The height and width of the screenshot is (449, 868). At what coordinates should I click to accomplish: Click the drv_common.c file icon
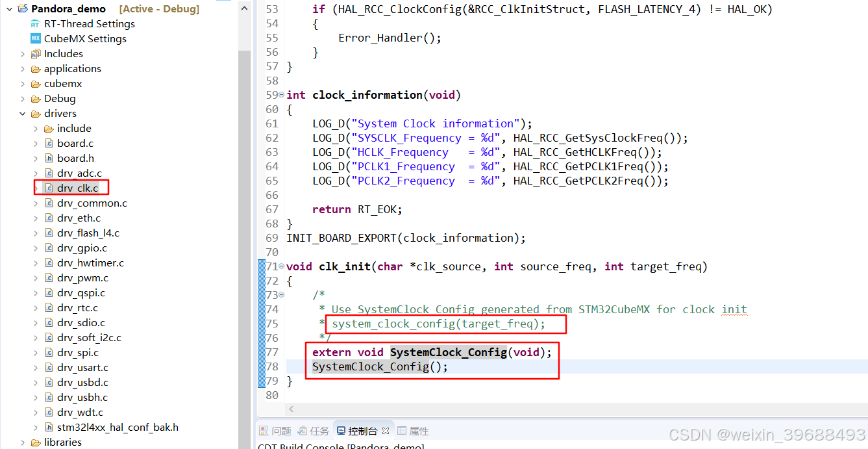pyautogui.click(x=49, y=203)
